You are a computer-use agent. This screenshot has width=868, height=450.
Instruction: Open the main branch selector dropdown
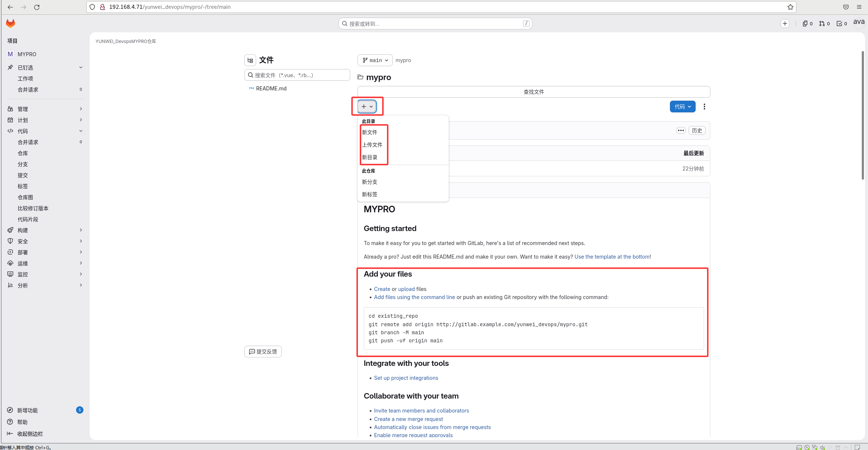coord(375,60)
